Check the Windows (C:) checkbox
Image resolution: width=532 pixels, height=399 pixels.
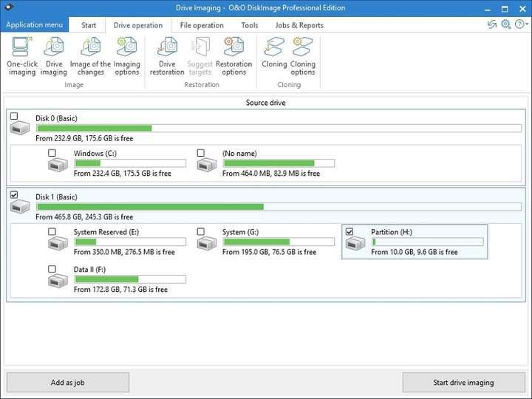click(52, 153)
